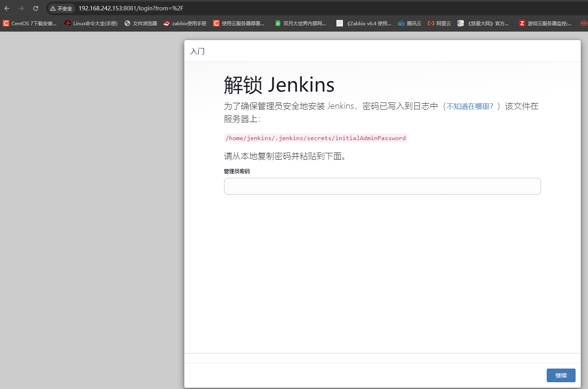Click the 管理员密码 field label
Screen dimensions: 588x389
pos(237,171)
